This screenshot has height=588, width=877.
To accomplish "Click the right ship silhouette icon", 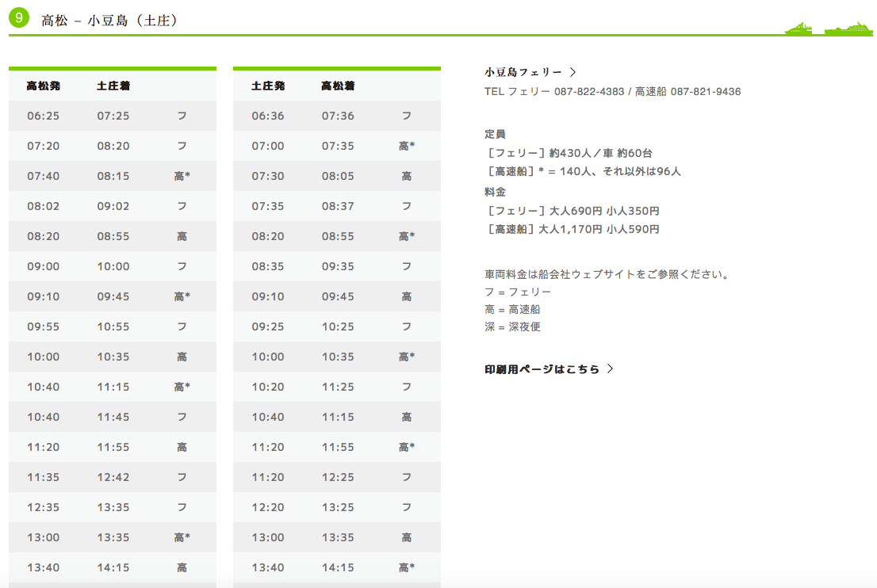I will 848,29.
